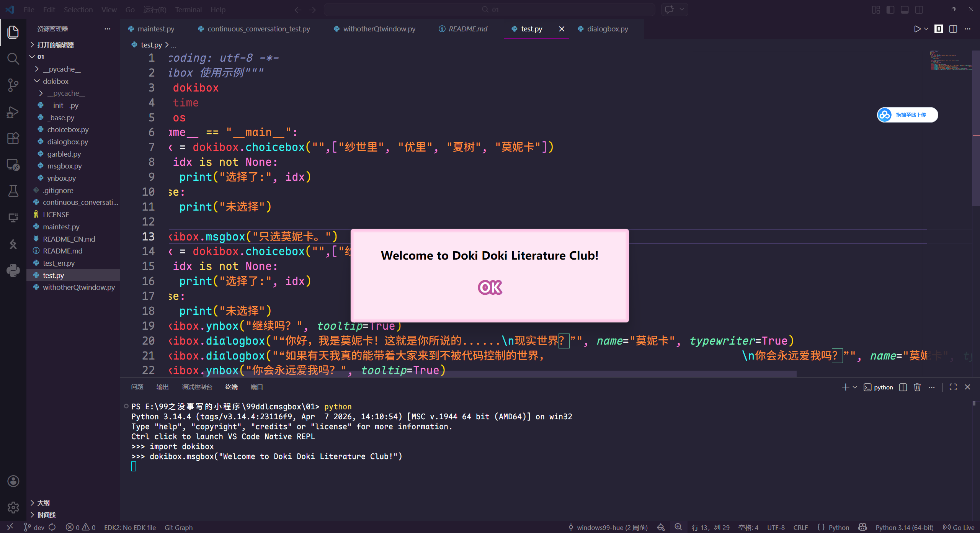The image size is (980, 533).
Task: Open Manage settings gear icon
Action: 13,507
